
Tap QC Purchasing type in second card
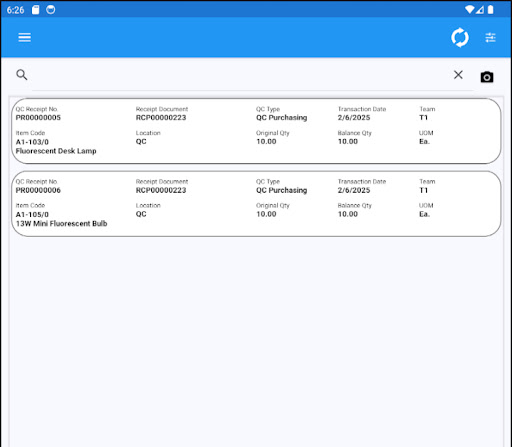tap(282, 190)
